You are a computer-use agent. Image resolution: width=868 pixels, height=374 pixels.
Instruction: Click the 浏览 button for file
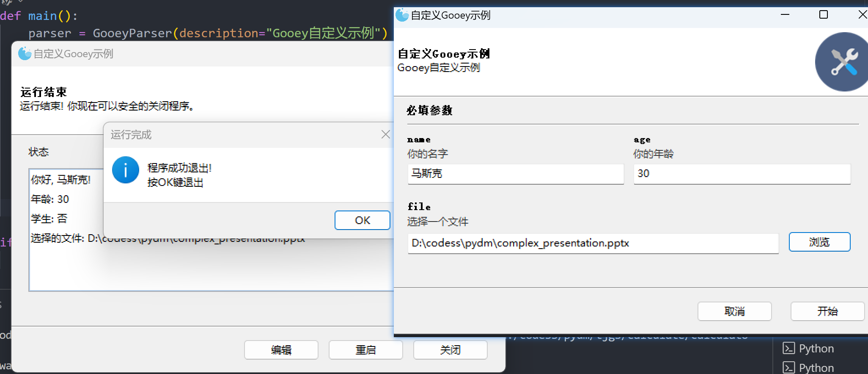pyautogui.click(x=819, y=242)
